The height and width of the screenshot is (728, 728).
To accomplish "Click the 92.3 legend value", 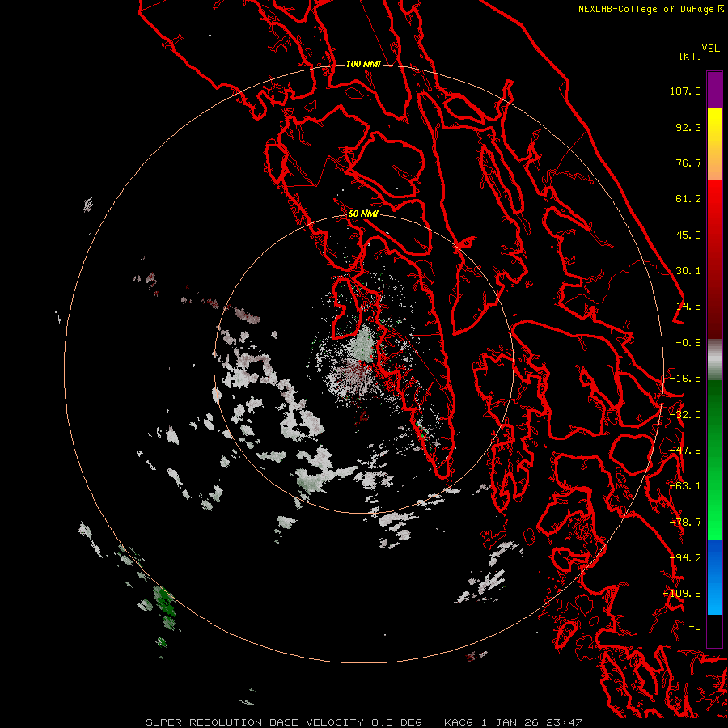I will [688, 127].
